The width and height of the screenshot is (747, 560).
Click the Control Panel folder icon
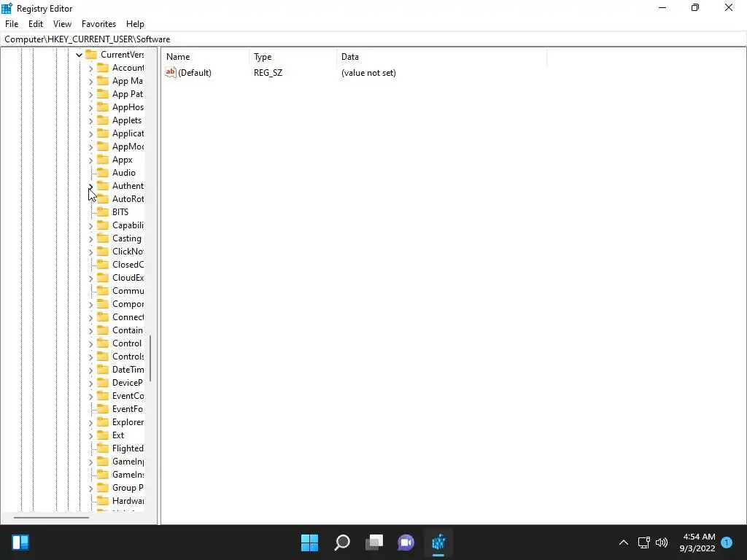click(x=103, y=343)
